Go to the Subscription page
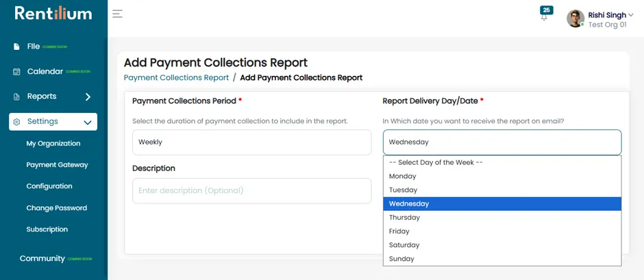644x280 pixels. point(47,229)
